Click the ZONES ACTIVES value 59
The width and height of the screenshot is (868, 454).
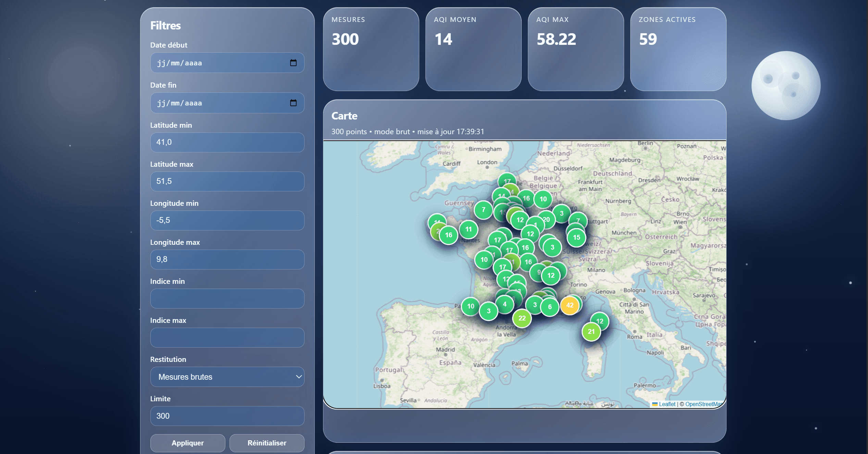(x=648, y=39)
